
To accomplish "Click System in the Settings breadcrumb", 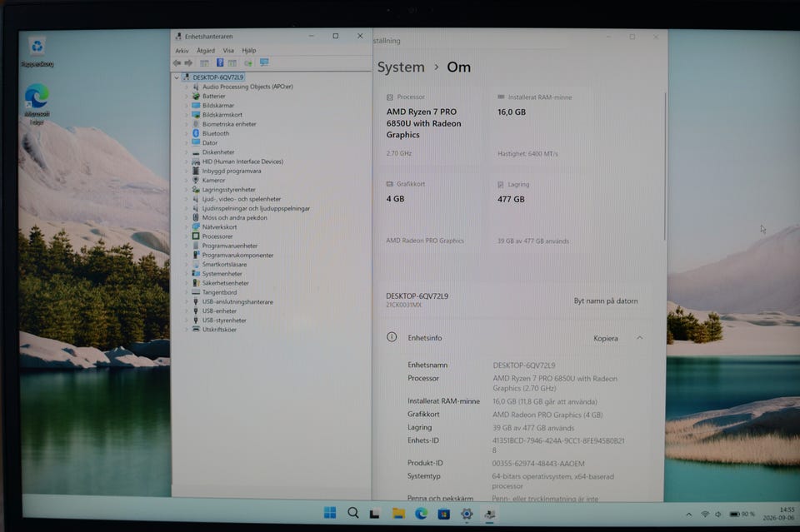I will point(401,67).
